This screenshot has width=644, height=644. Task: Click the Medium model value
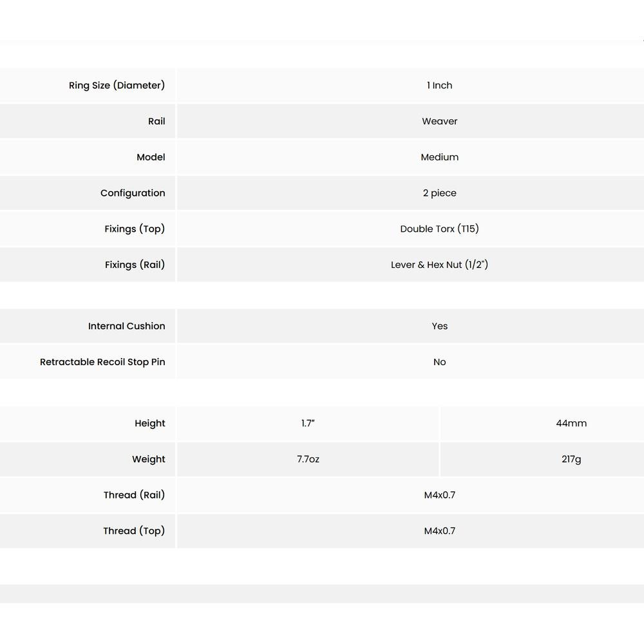click(439, 157)
